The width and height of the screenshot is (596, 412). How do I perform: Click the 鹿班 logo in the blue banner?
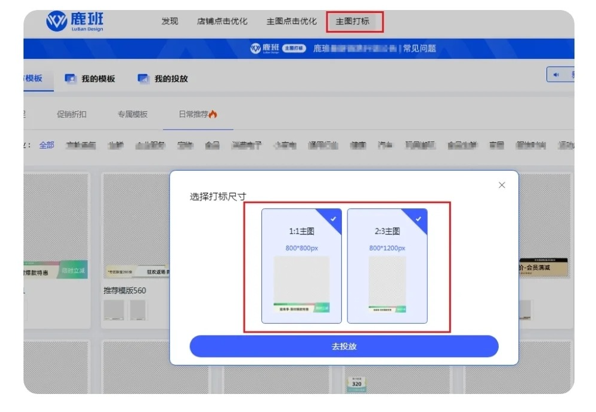(x=265, y=48)
